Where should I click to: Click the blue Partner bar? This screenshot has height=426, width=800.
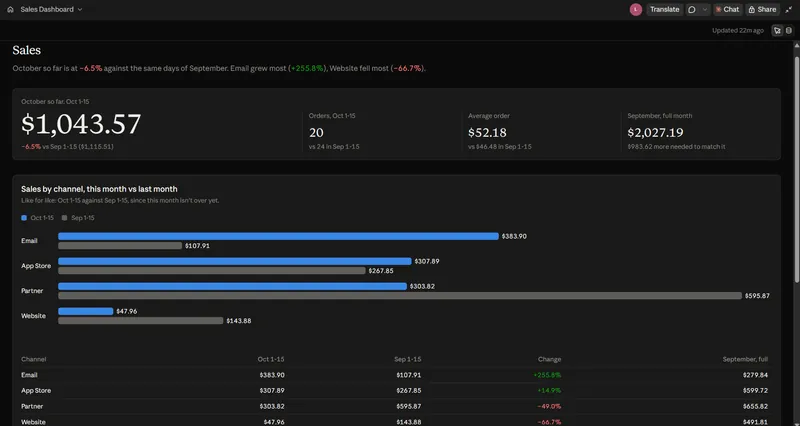[232, 286]
